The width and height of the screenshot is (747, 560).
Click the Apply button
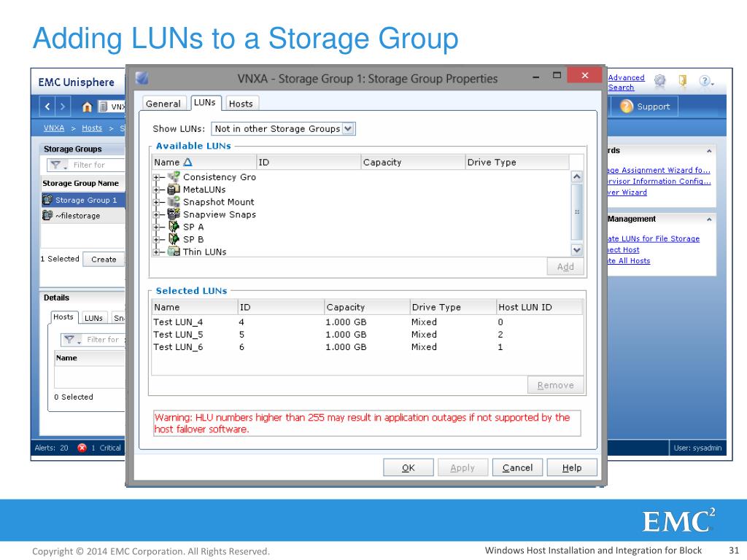462,467
